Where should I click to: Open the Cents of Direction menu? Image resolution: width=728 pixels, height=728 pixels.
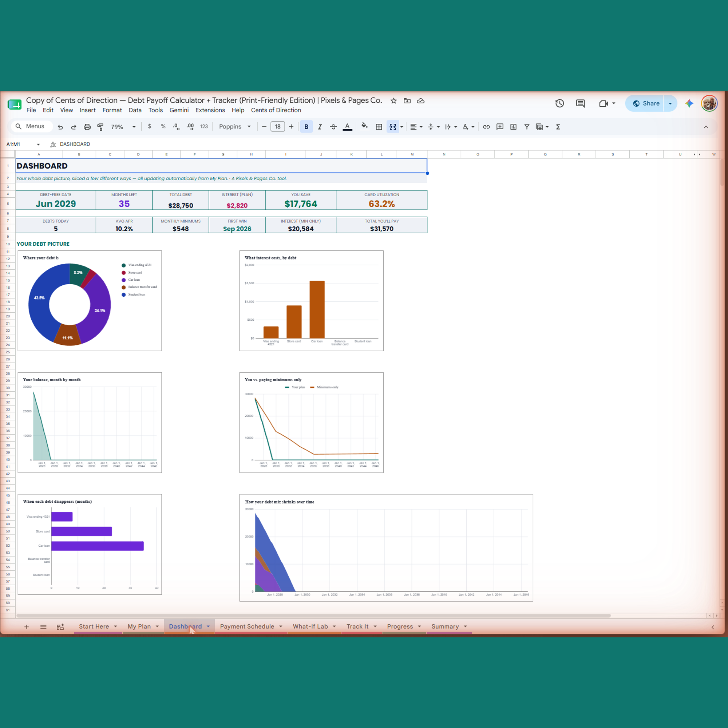(x=276, y=110)
